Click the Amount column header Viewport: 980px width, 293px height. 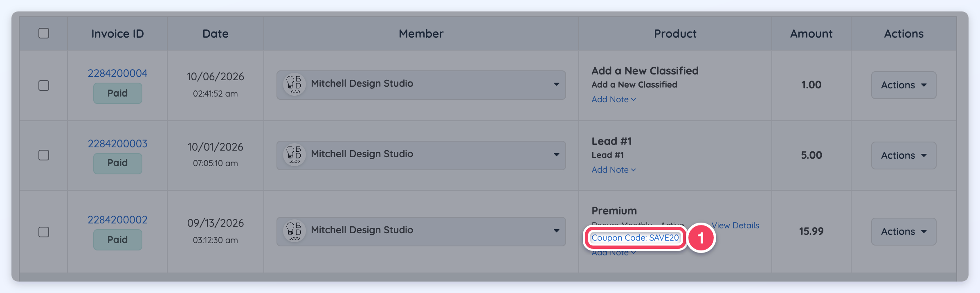tap(811, 34)
